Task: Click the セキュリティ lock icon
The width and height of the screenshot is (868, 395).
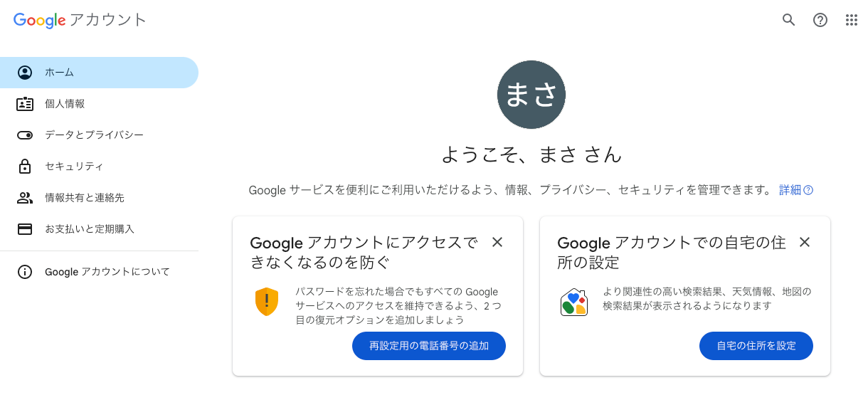Action: click(25, 167)
